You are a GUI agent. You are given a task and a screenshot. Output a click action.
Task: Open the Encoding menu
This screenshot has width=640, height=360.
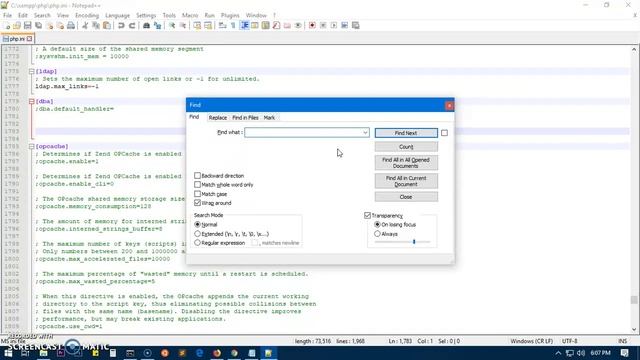click(87, 15)
